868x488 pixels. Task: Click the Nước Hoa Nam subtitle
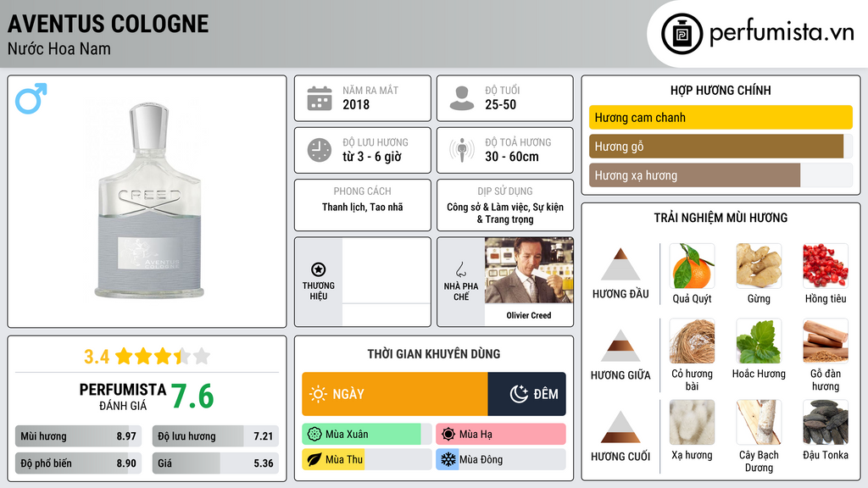pyautogui.click(x=59, y=48)
